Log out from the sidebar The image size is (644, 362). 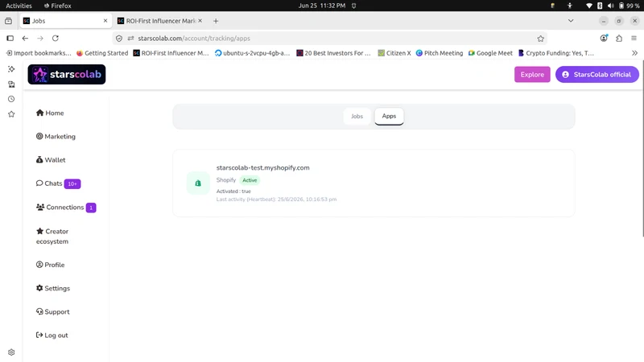pyautogui.click(x=52, y=335)
